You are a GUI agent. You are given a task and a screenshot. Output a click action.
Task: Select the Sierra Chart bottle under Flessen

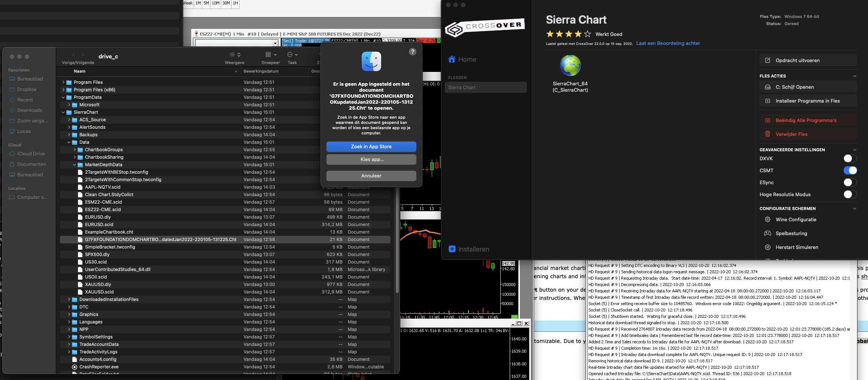pos(486,87)
